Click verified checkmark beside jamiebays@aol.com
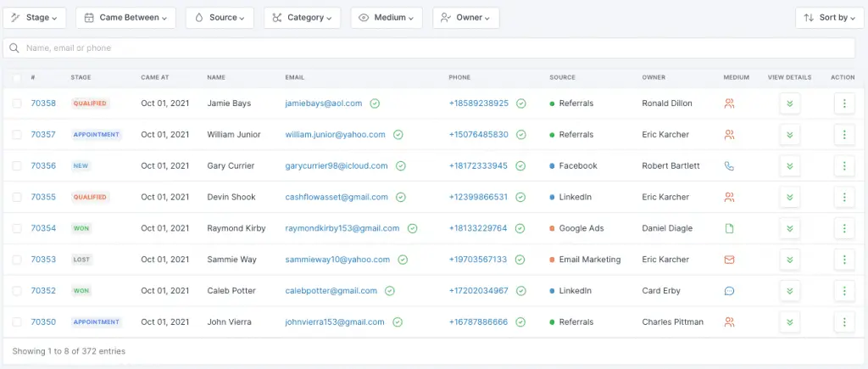 point(375,103)
